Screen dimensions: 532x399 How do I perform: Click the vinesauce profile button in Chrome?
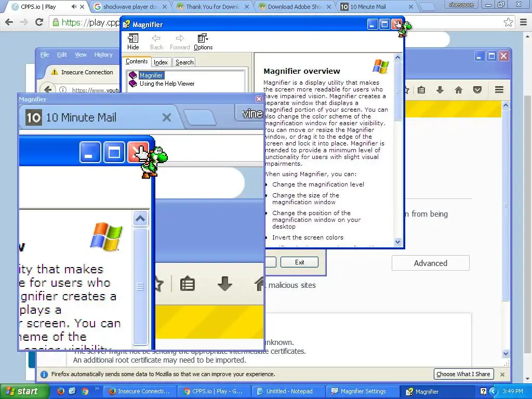[461, 5]
